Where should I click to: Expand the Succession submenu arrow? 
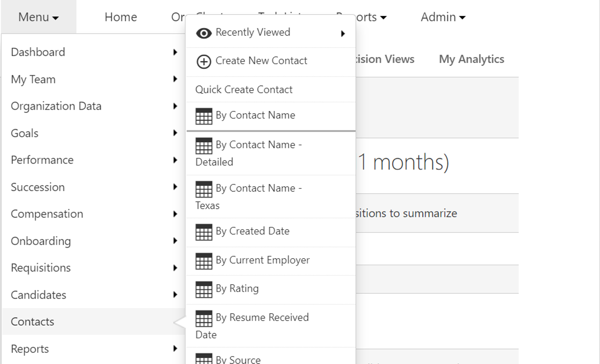(x=175, y=187)
